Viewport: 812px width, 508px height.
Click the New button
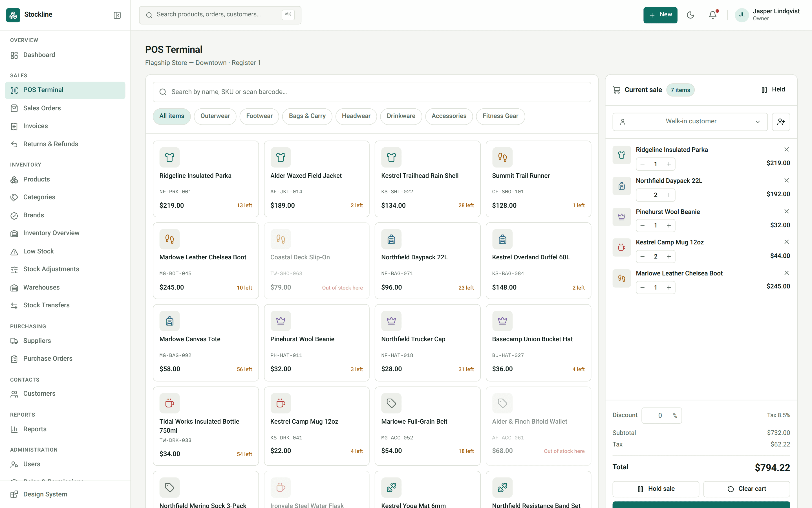point(660,15)
